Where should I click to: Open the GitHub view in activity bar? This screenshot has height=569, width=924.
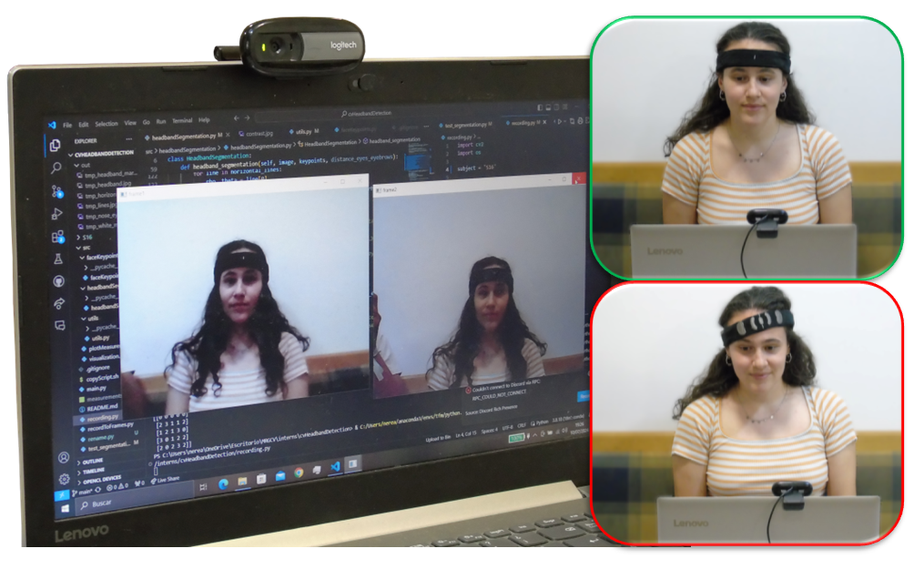pyautogui.click(x=59, y=281)
